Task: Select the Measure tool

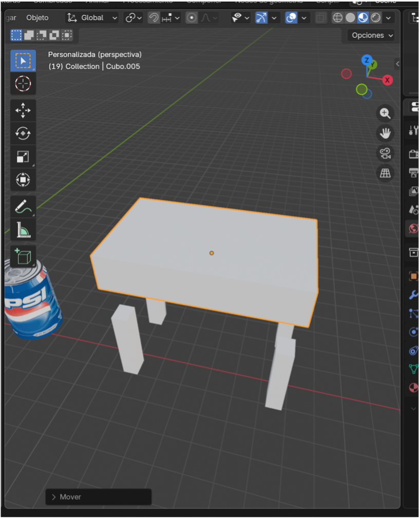Action: pyautogui.click(x=23, y=229)
